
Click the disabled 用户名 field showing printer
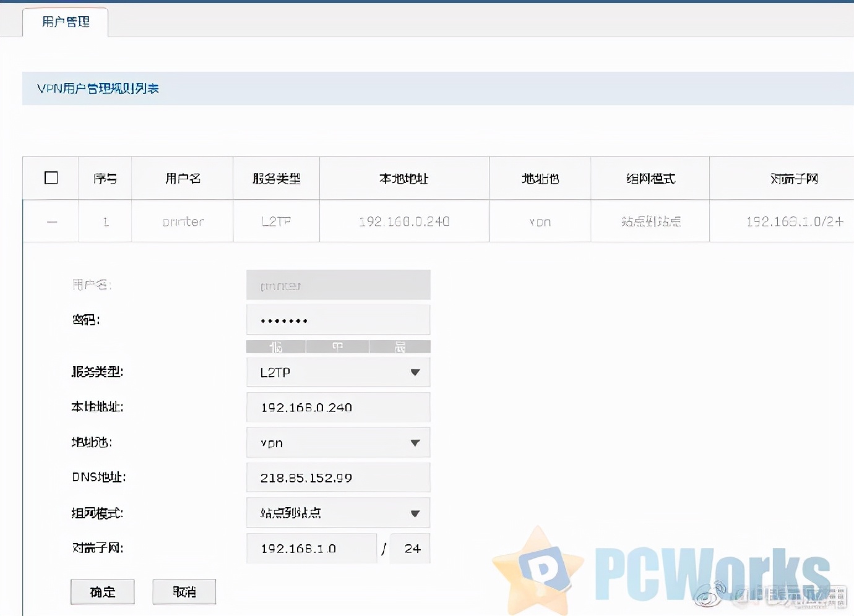(x=338, y=284)
